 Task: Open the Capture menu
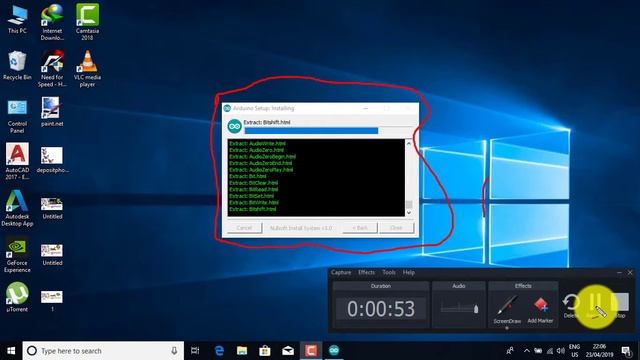pyautogui.click(x=341, y=272)
